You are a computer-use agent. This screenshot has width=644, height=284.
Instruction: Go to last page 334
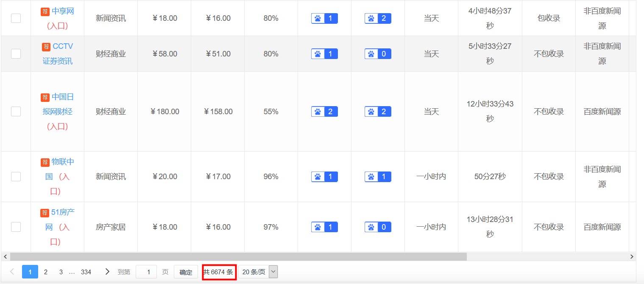point(86,272)
